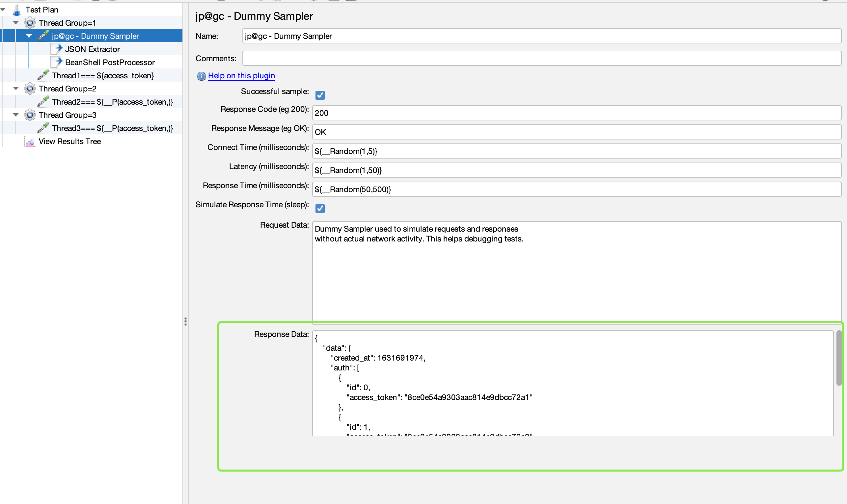Click the Thread Group=1 gear icon

[30, 23]
